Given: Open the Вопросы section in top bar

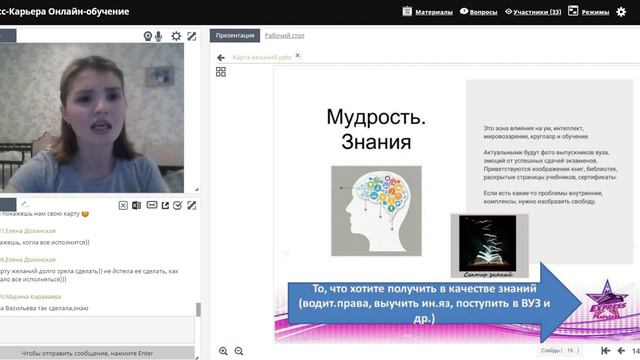Looking at the screenshot, I should (483, 12).
